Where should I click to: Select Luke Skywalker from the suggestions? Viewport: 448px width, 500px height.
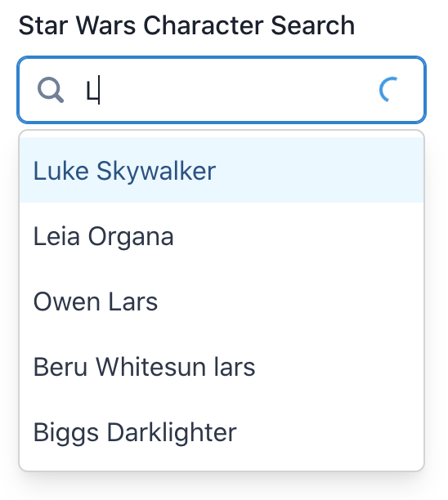point(222,170)
